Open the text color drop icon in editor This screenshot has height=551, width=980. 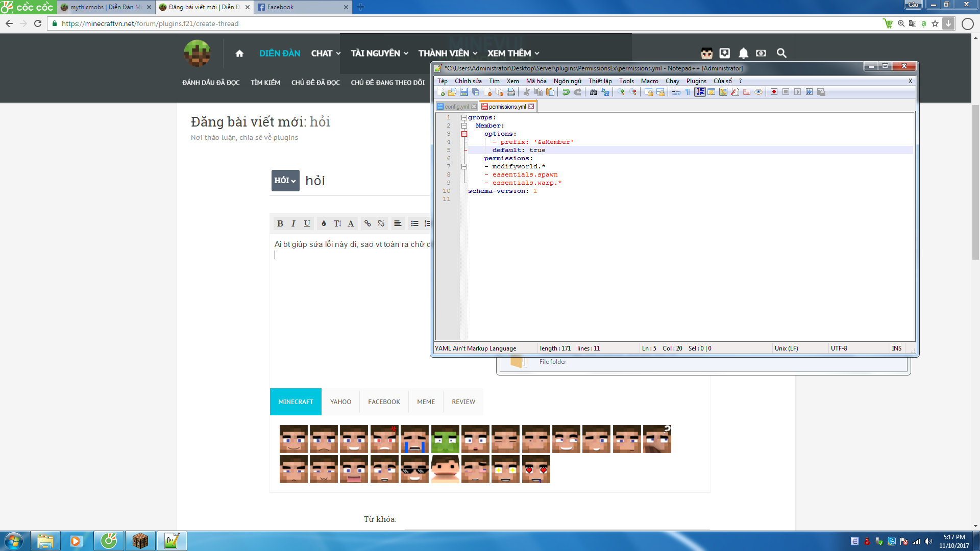(x=324, y=223)
